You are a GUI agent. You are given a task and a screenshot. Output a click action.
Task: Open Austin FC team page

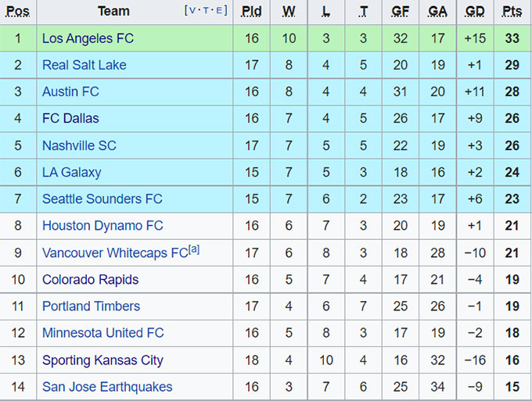coord(70,91)
